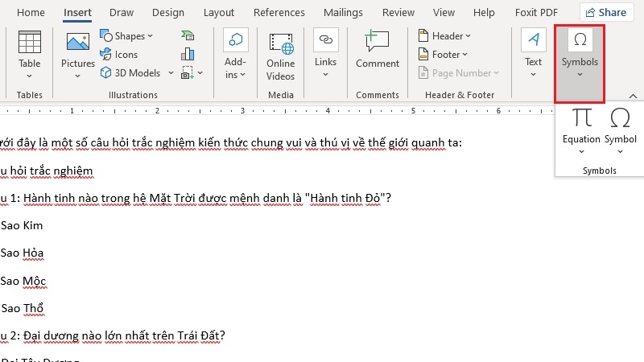Expand the Screenshot dropdown arrow
The width and height of the screenshot is (644, 362).
(200, 73)
